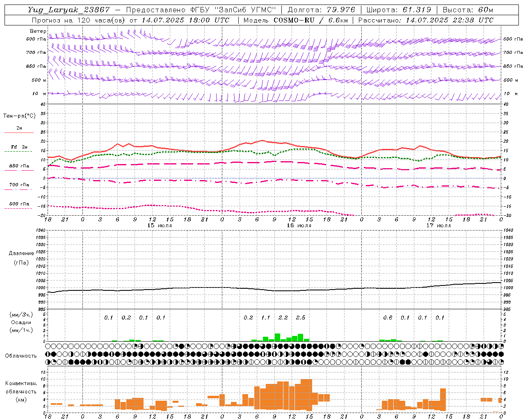Select the (гПа) pressure unit label
The width and height of the screenshot is (525, 420).
(x=21, y=262)
